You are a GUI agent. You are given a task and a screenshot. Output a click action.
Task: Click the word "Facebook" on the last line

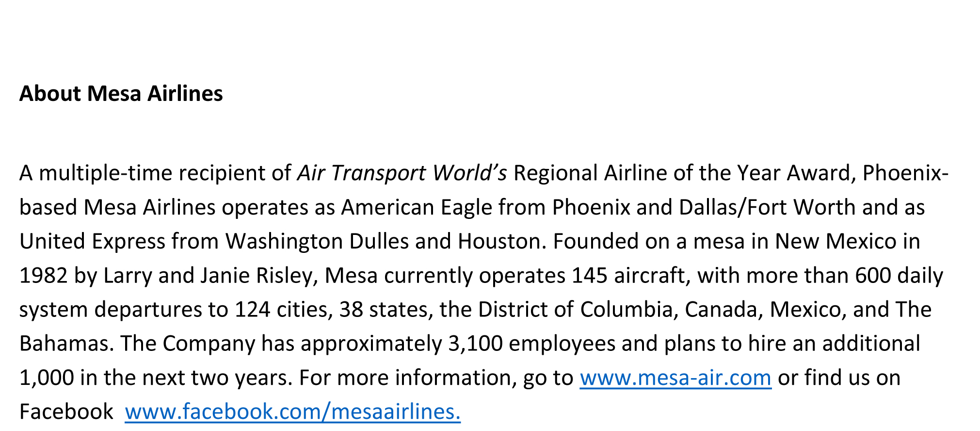coord(66,412)
